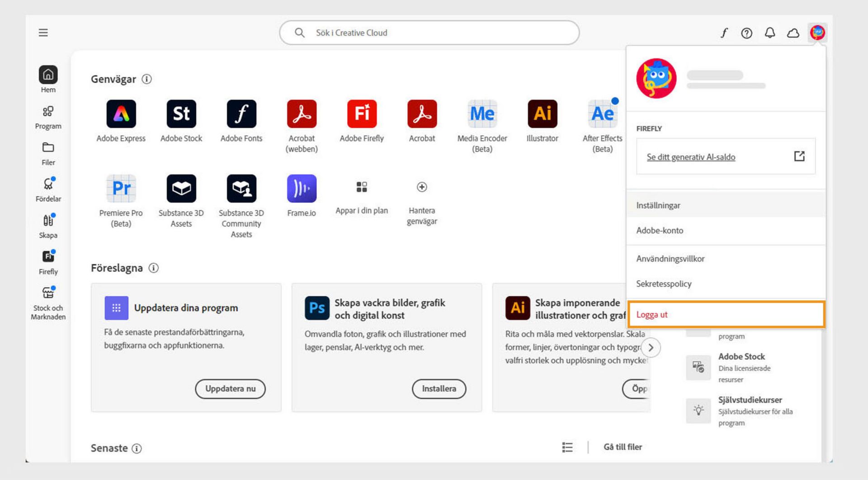Open the Acrobat desktop shortcut
868x480 pixels.
(x=422, y=114)
